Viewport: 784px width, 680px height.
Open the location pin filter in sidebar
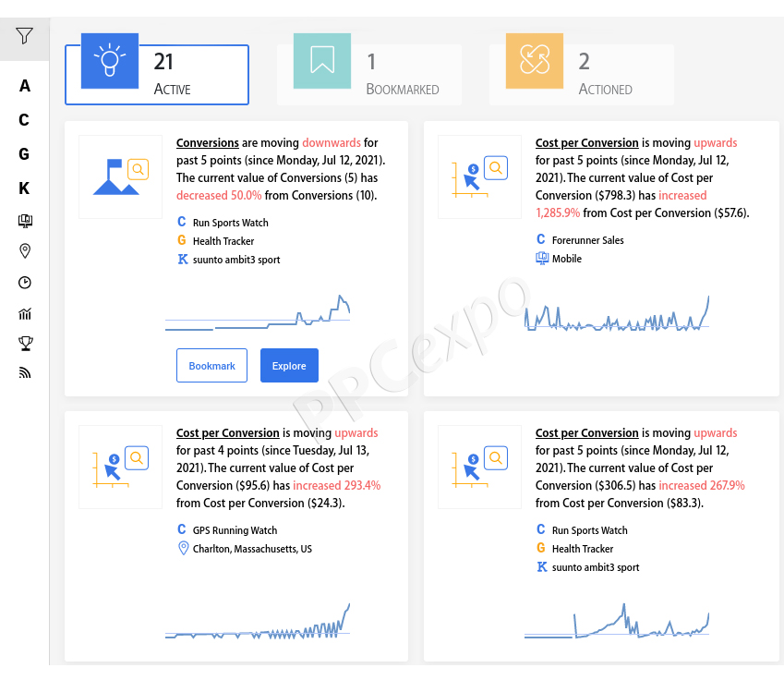[x=25, y=250]
